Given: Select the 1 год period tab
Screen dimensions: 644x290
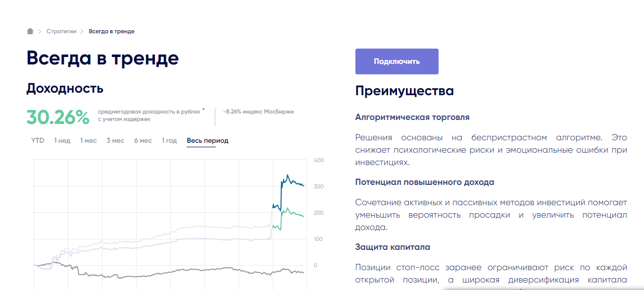Looking at the screenshot, I should point(169,140).
